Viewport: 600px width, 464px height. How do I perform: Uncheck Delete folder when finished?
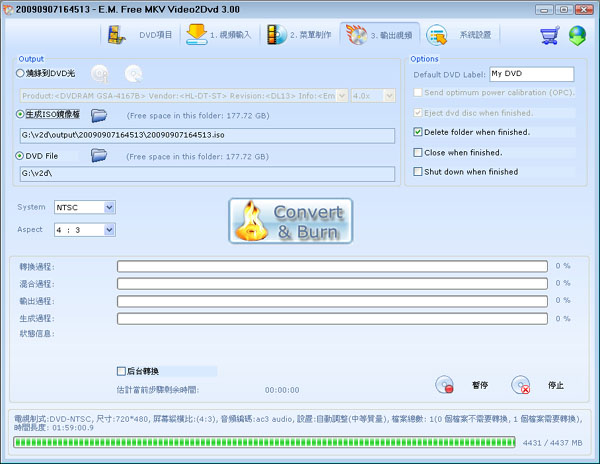[x=418, y=132]
